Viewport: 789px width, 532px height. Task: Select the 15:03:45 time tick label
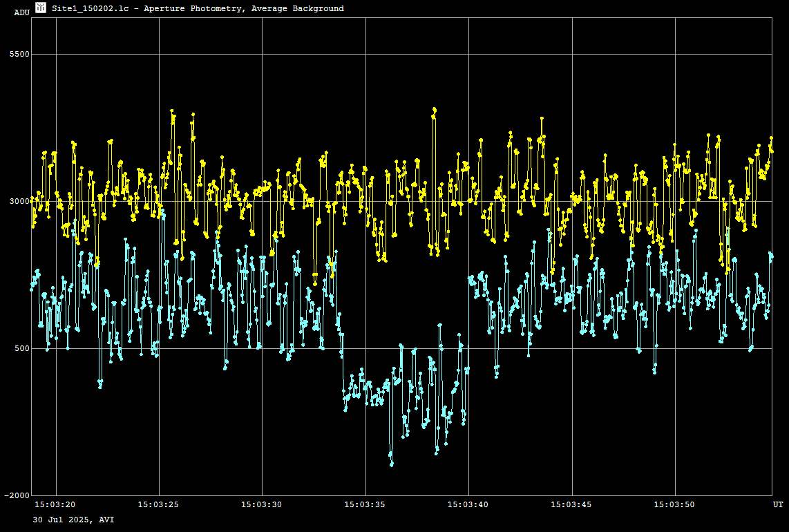tap(571, 505)
